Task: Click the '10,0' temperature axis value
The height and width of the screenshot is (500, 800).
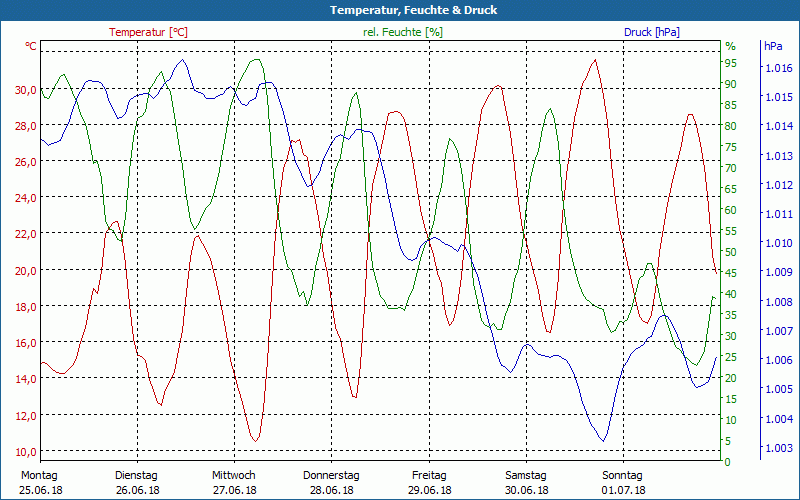Action: pos(26,452)
